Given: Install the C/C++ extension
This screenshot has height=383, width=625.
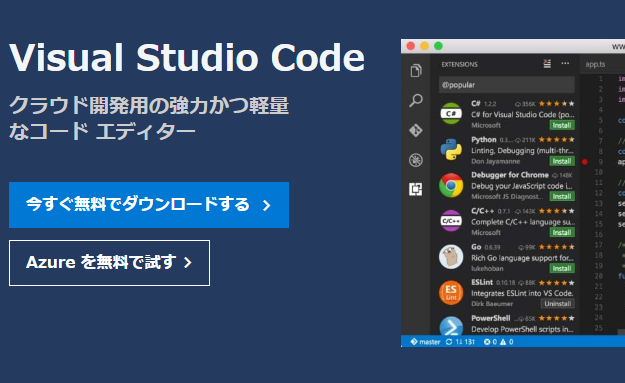Looking at the screenshot, I should pyautogui.click(x=562, y=232).
